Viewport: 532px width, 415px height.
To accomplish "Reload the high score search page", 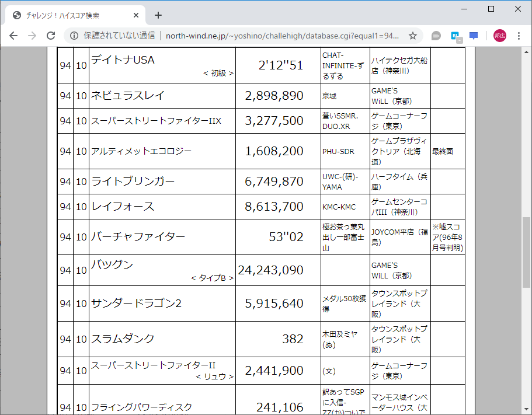I will 51,36.
